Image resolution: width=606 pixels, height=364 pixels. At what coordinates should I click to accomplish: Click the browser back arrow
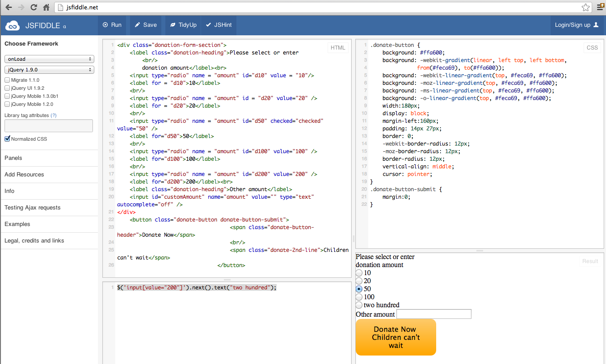click(x=8, y=8)
